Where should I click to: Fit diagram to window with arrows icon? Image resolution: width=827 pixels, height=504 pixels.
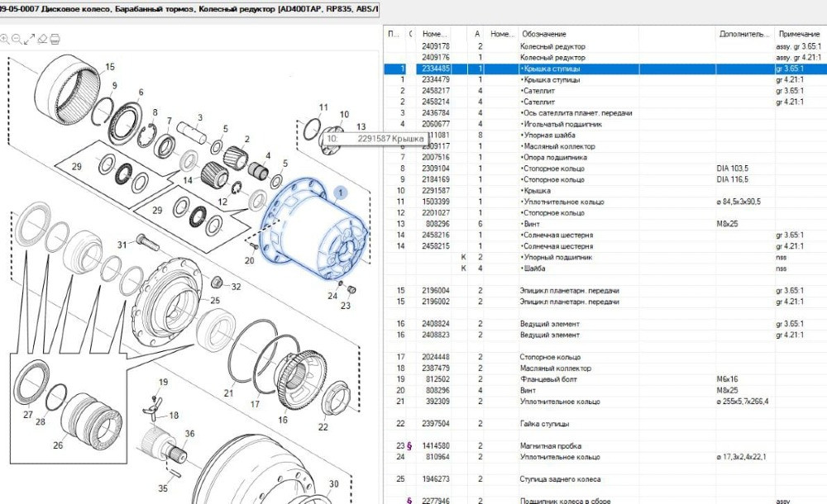point(30,38)
